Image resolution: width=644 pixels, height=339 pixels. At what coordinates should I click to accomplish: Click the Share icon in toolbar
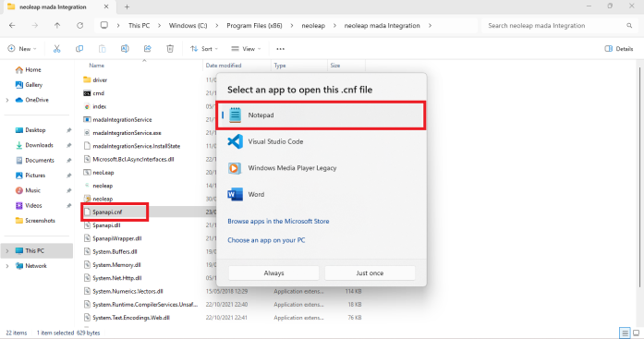click(147, 49)
